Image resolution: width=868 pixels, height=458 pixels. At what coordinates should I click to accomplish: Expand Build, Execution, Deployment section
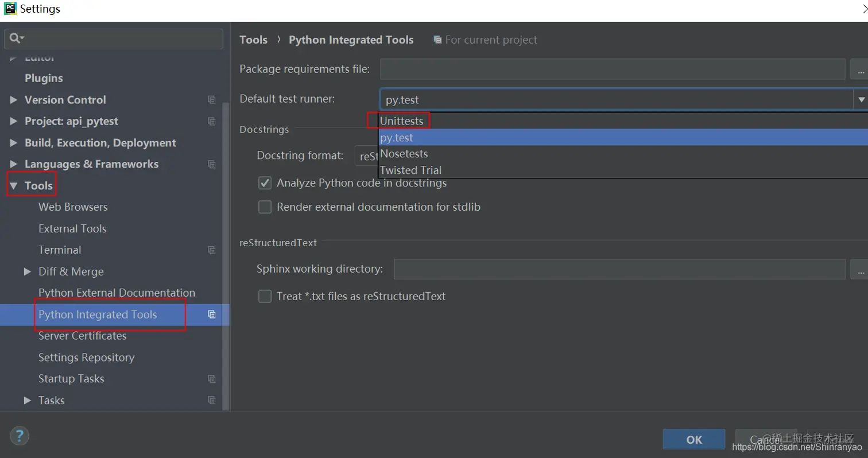(x=13, y=143)
